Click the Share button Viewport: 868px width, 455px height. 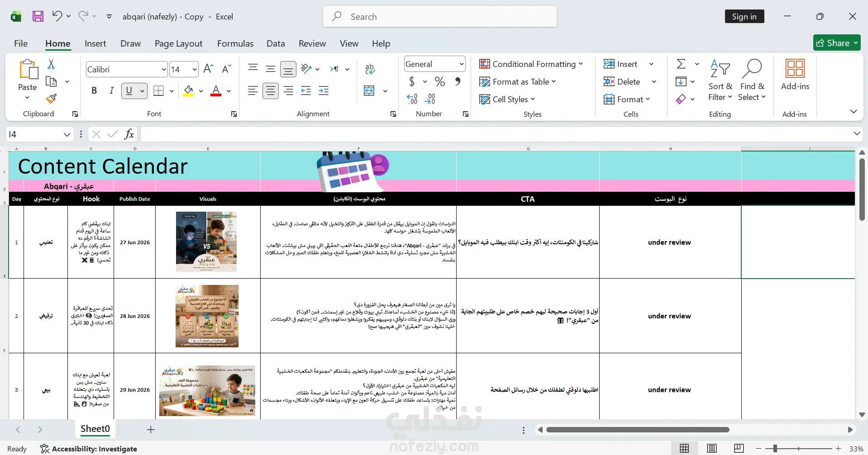[x=837, y=43]
